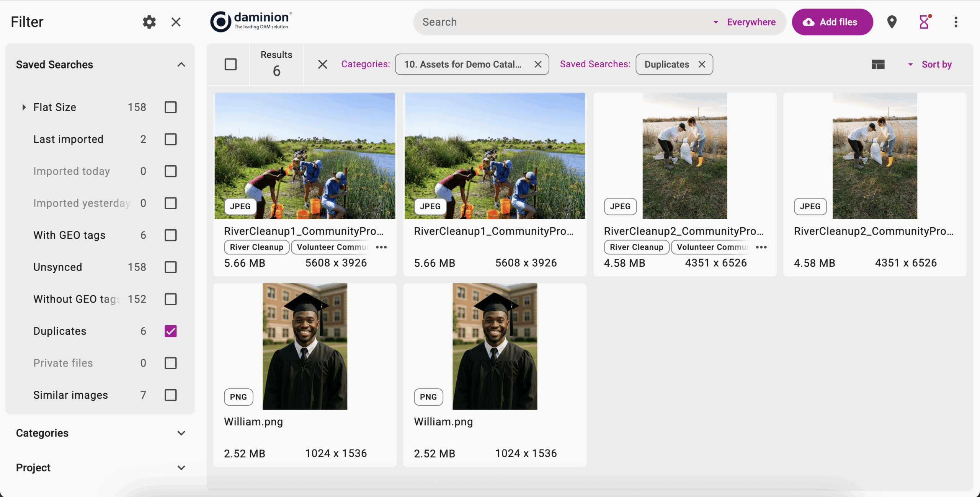Viewport: 980px width, 497px height.
Task: Open the three-dot main menu
Action: pos(956,22)
